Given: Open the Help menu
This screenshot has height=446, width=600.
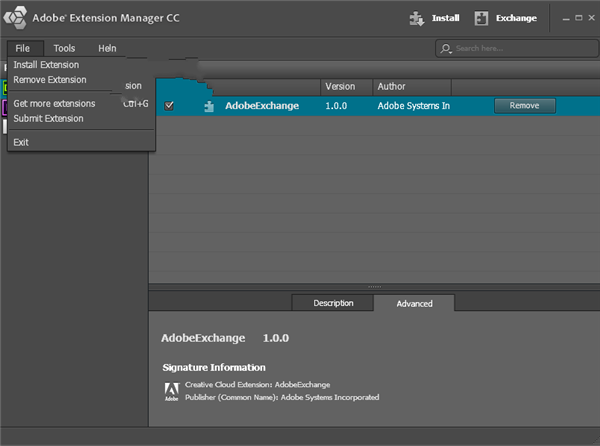Looking at the screenshot, I should tap(107, 48).
